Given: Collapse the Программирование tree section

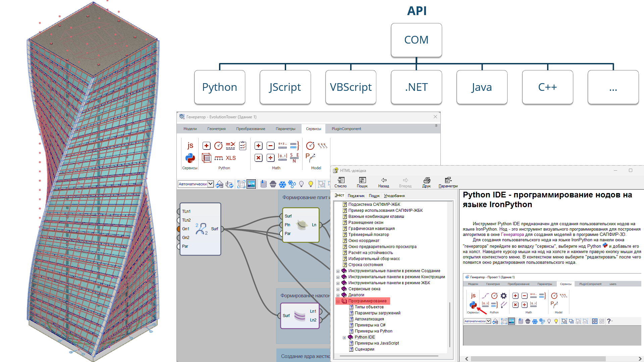Looking at the screenshot, I should point(338,301).
